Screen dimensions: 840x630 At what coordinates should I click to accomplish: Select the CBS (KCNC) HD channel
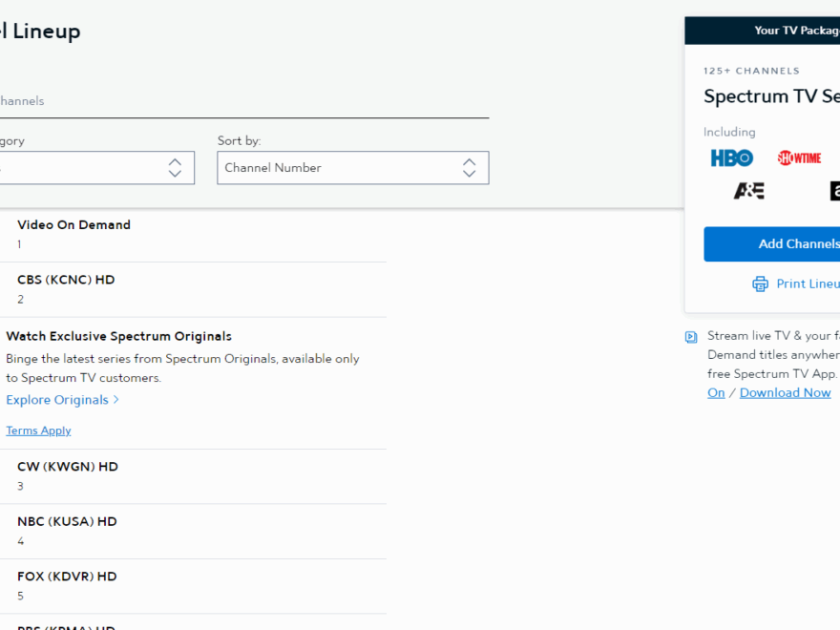point(66,281)
